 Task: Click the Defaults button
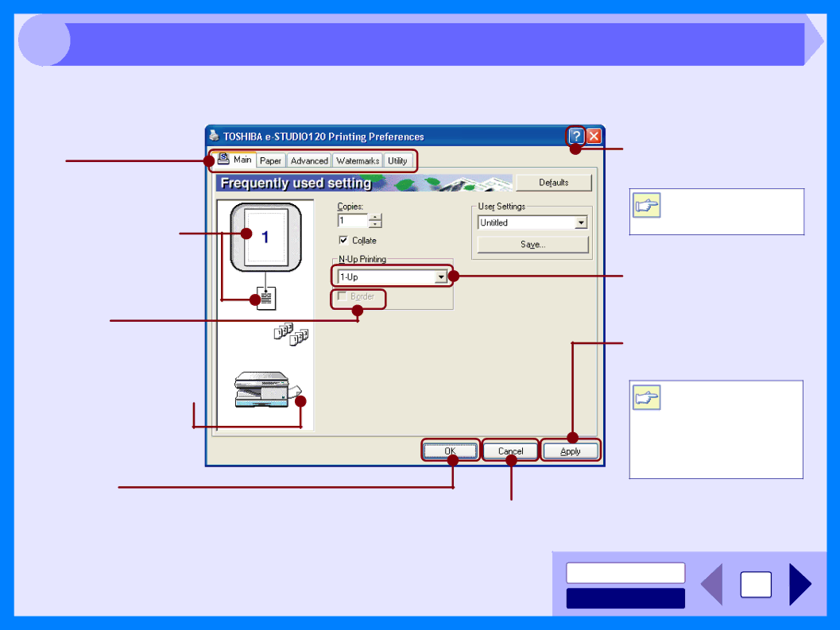coord(553,183)
